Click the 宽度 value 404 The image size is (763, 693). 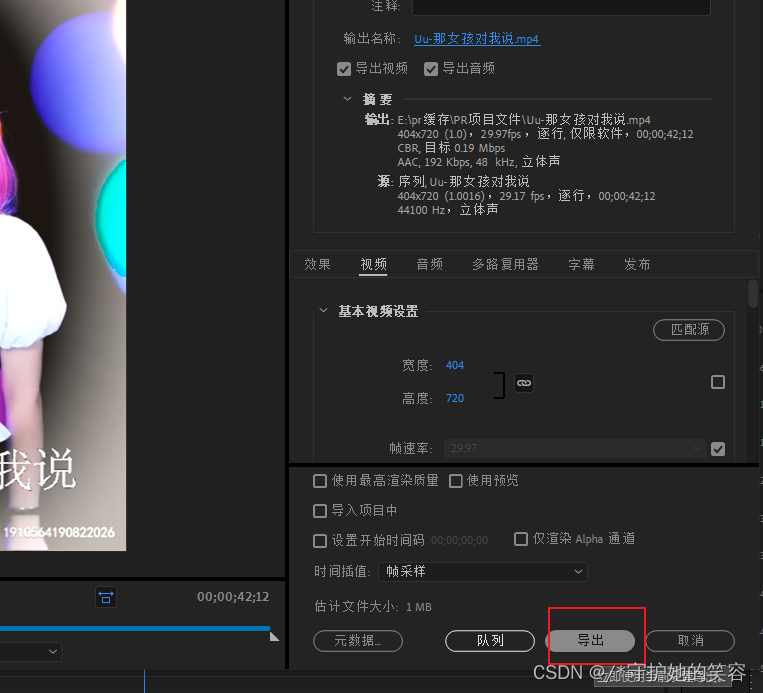tap(454, 365)
